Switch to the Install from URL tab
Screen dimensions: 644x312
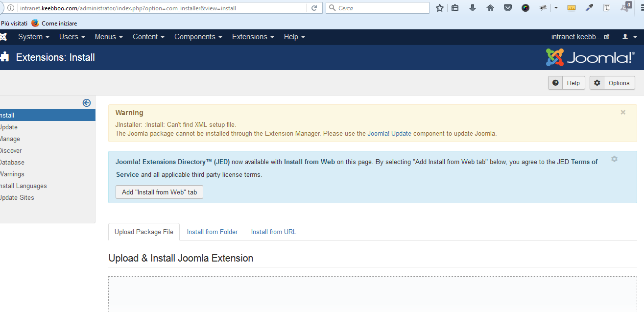(x=273, y=232)
